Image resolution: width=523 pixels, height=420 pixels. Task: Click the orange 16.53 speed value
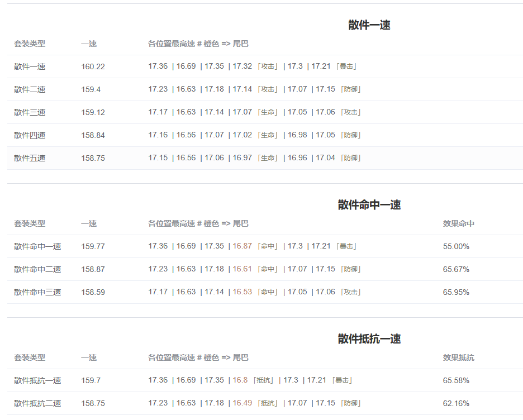[x=242, y=292]
